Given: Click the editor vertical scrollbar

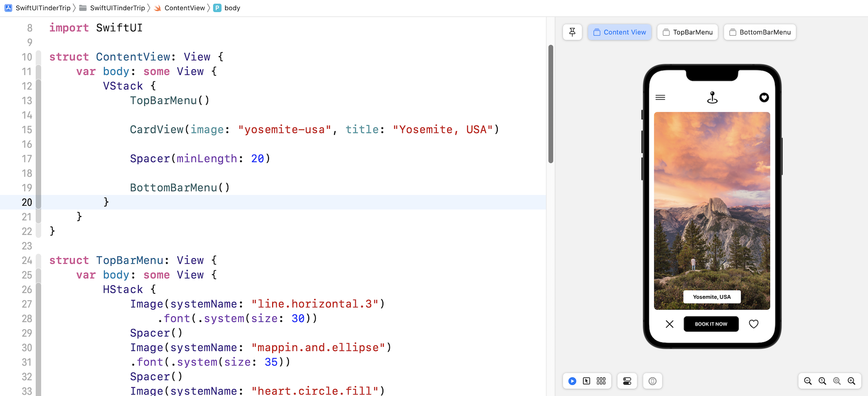Looking at the screenshot, I should 551,104.
